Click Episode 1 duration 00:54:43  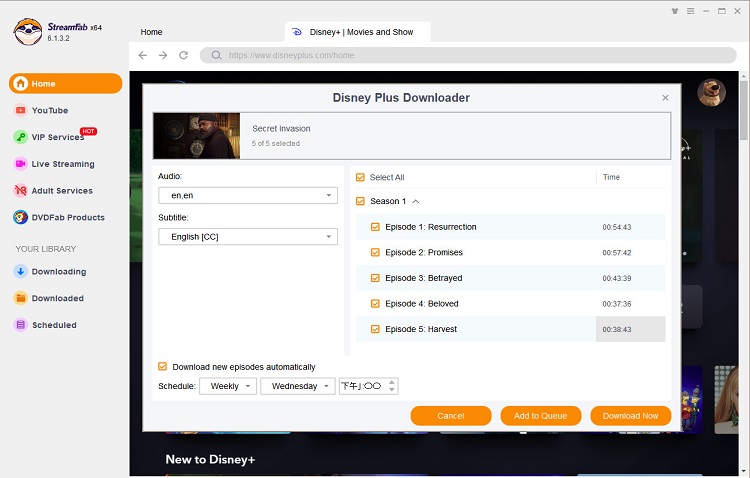[x=617, y=227]
